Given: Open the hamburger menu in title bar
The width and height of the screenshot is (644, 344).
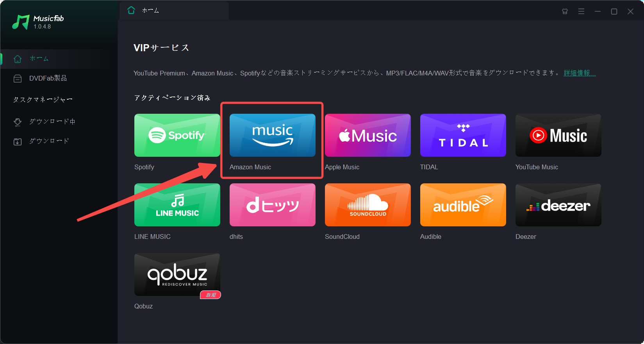Looking at the screenshot, I should 581,11.
